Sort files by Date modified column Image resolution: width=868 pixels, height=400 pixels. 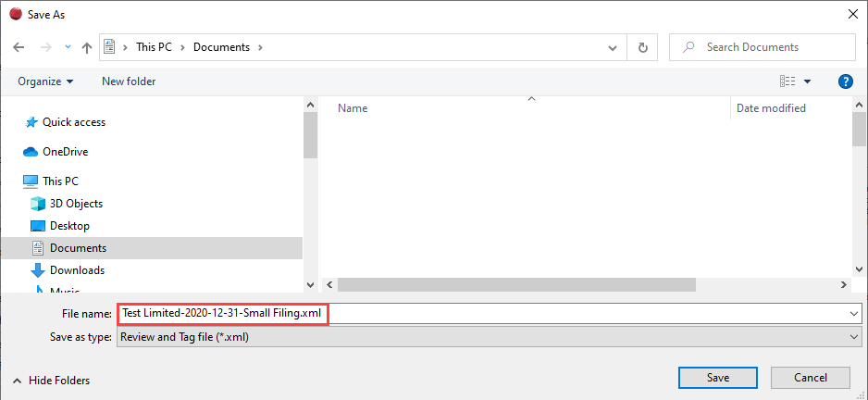(771, 108)
